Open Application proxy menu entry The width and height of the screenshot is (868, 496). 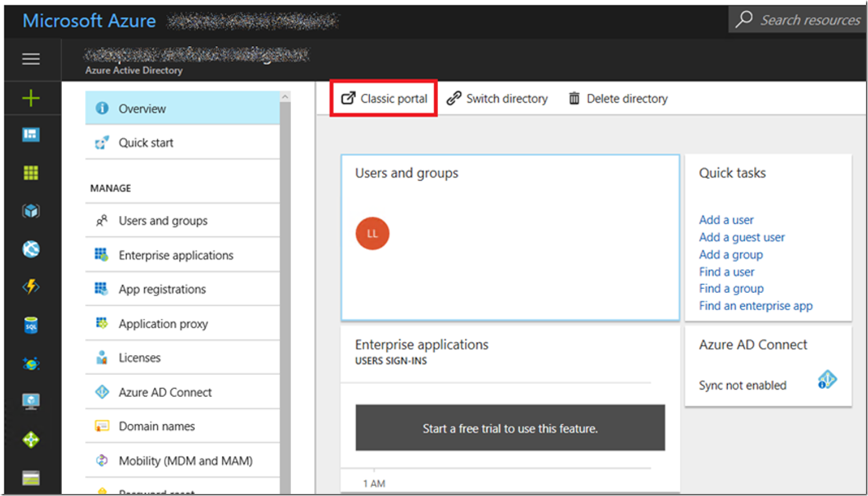[x=182, y=323]
